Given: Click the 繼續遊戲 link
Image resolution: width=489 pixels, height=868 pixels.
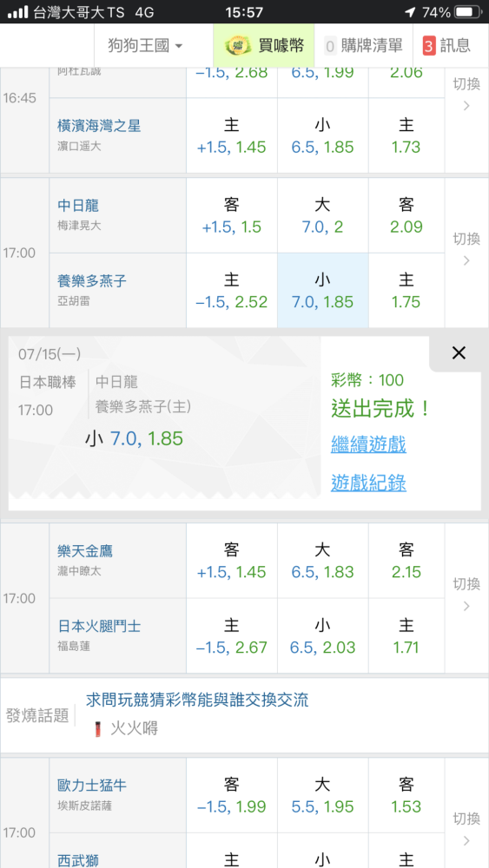Looking at the screenshot, I should pos(368,444).
